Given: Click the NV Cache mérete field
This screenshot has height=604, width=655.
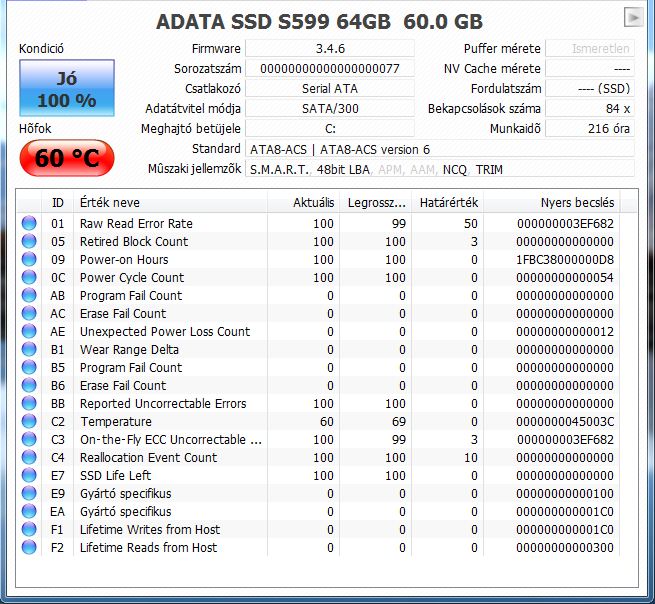Looking at the screenshot, I should [x=590, y=69].
